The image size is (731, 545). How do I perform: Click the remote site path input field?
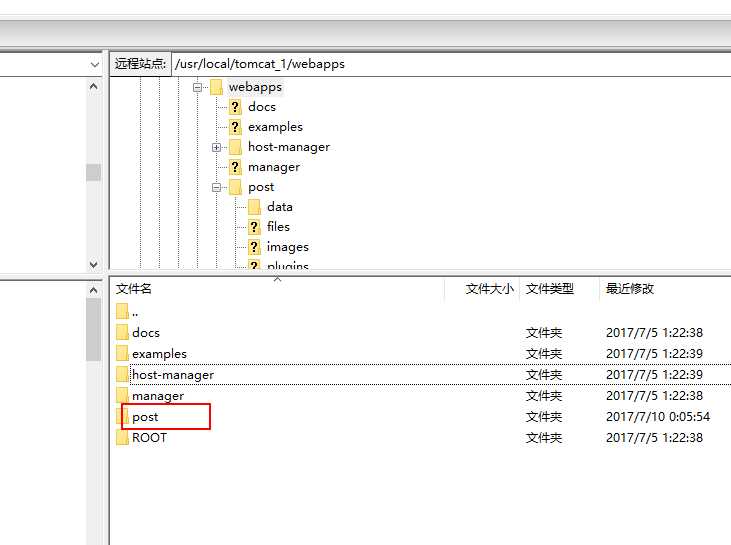coord(451,64)
